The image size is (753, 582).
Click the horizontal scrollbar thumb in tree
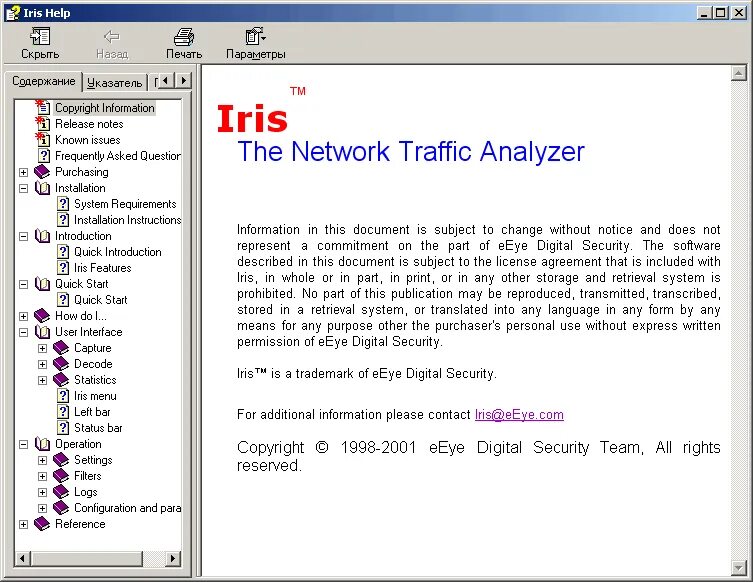[86, 558]
